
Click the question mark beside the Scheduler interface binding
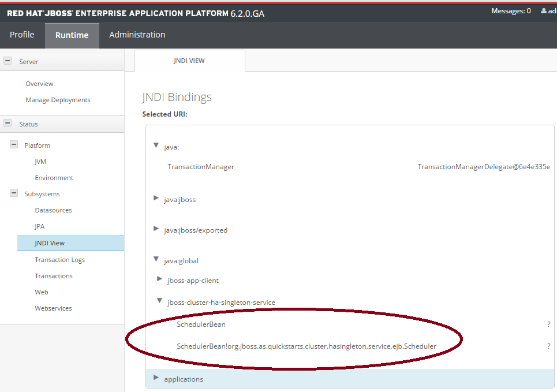click(548, 346)
